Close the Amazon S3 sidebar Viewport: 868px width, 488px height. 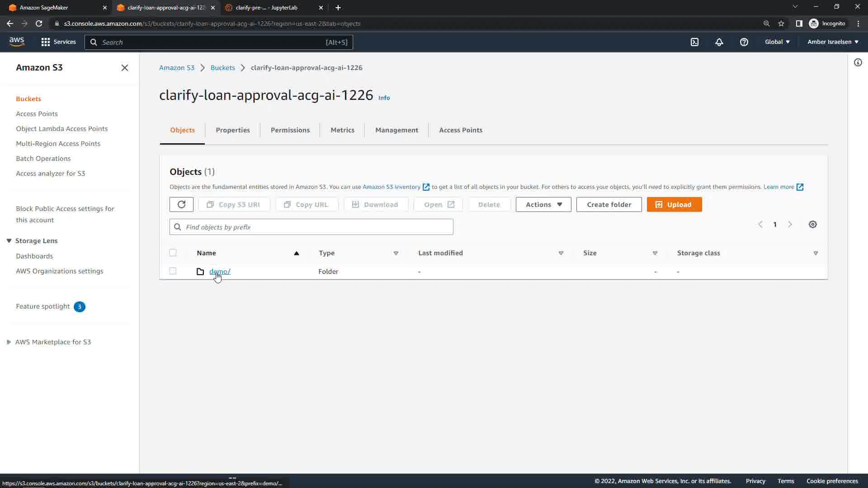125,68
